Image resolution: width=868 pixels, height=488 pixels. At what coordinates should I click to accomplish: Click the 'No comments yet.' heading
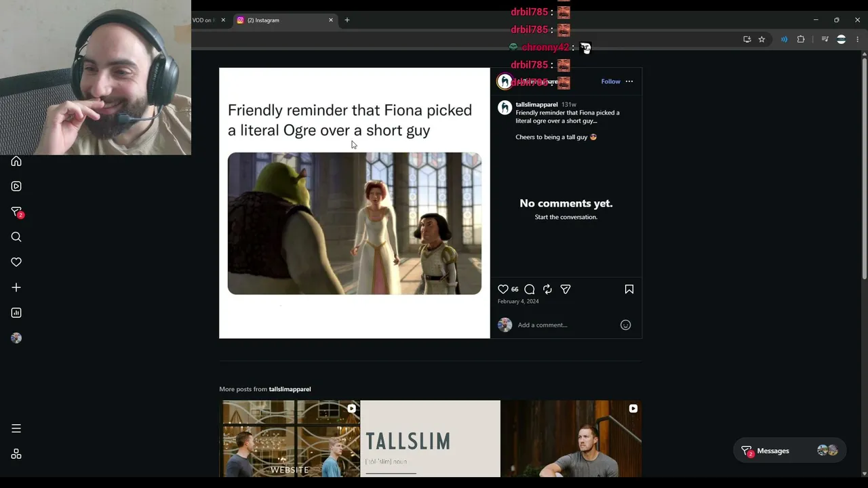[x=566, y=203]
